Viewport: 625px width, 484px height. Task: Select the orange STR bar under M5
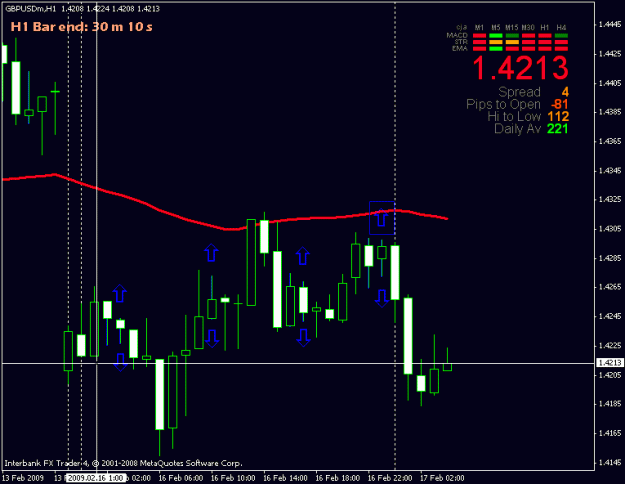coord(495,42)
